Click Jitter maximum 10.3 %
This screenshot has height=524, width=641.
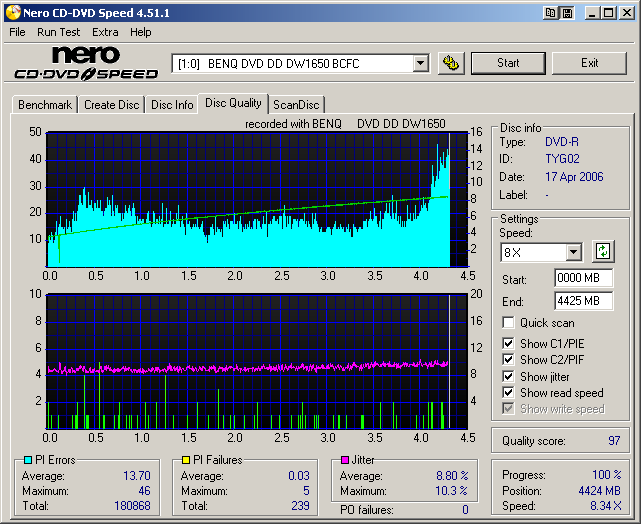click(x=451, y=491)
